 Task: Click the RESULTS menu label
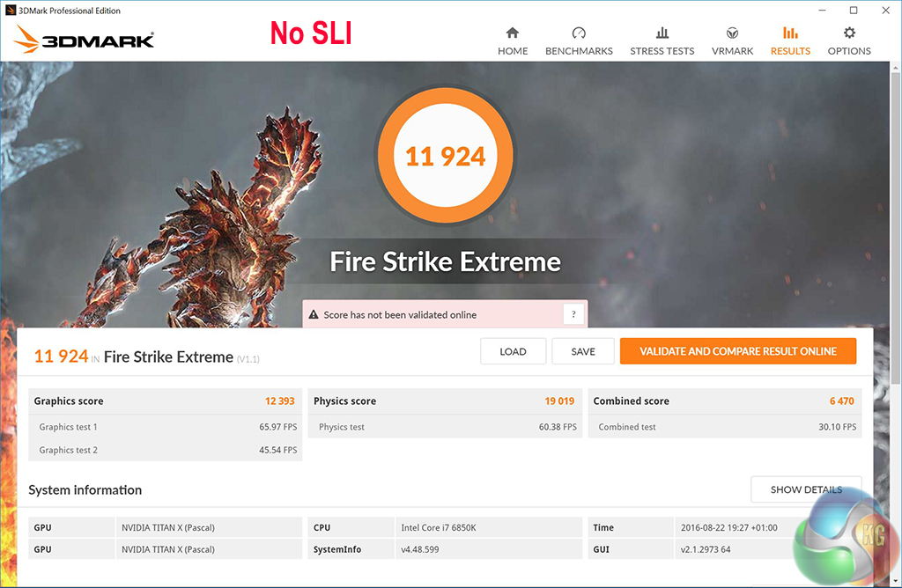point(790,51)
